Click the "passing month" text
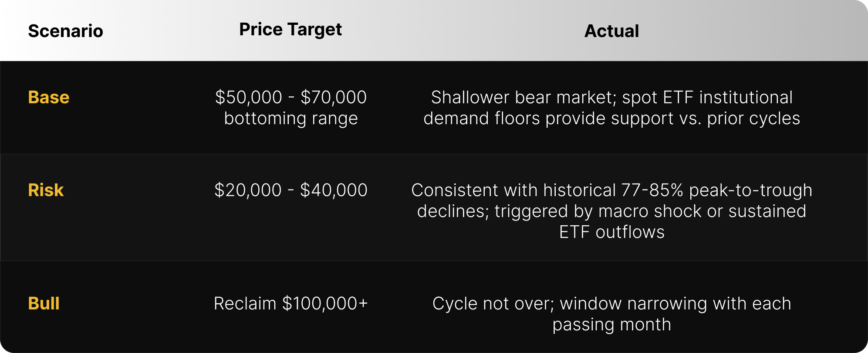The image size is (868, 353). [611, 324]
